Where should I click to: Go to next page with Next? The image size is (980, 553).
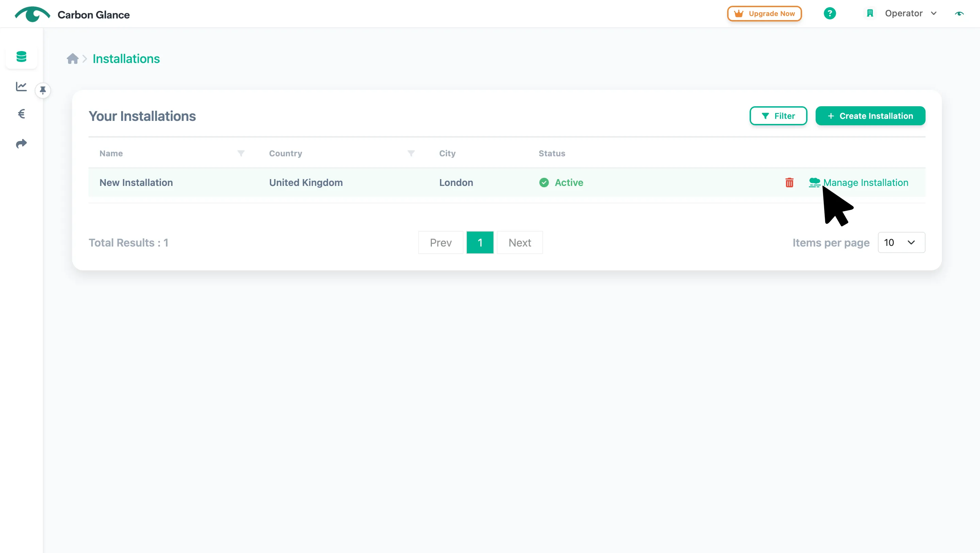[520, 242]
